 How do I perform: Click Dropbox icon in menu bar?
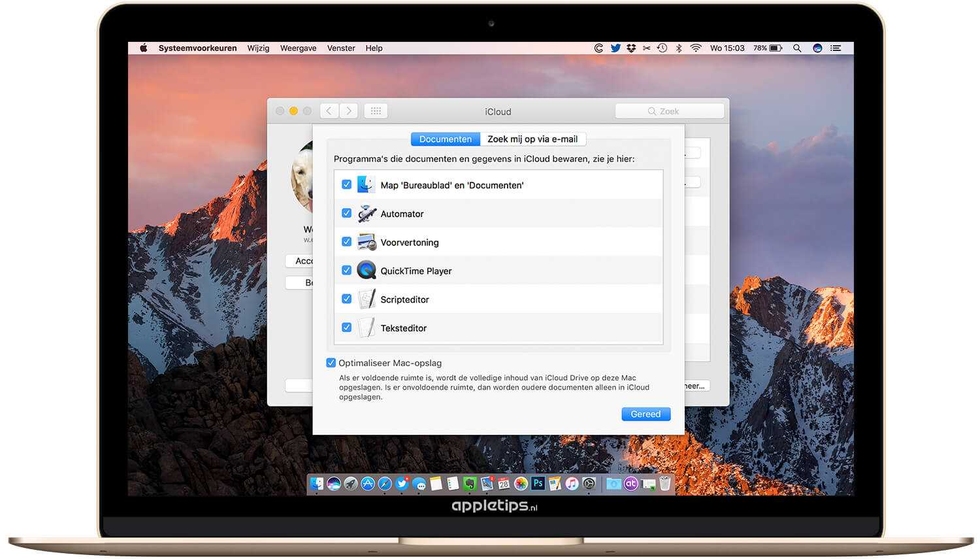(631, 48)
